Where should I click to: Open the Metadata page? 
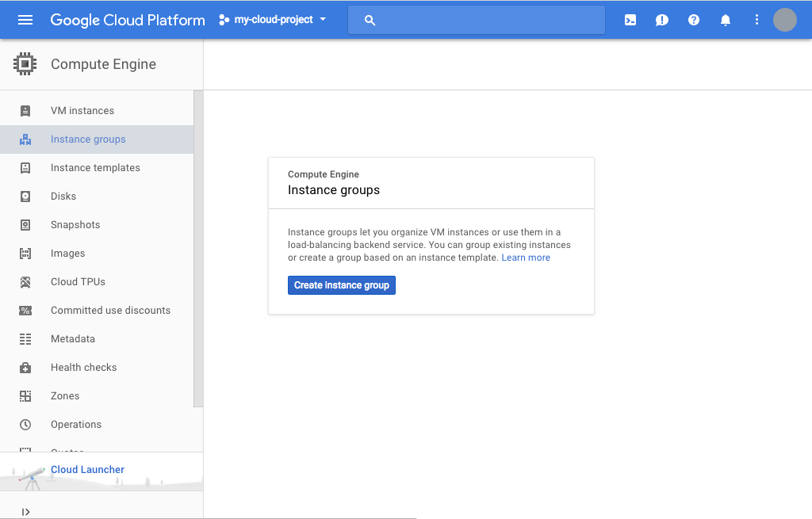(72, 338)
